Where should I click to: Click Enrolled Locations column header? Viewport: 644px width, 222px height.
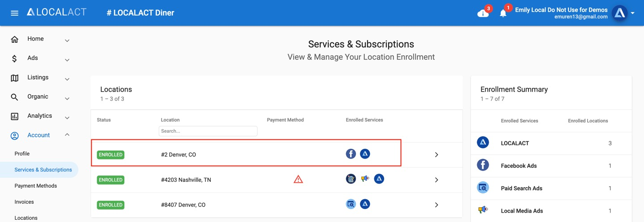pos(588,121)
